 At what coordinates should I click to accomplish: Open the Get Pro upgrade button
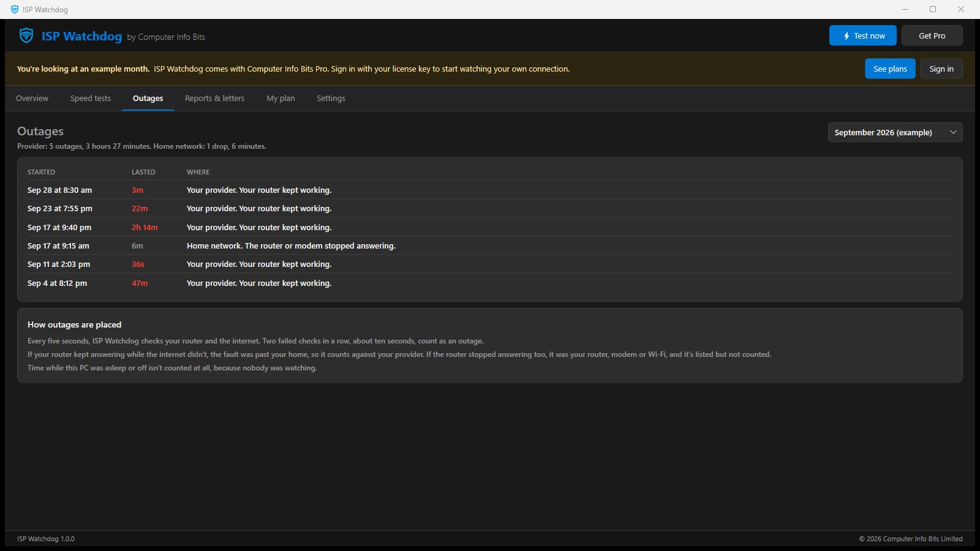pyautogui.click(x=932, y=36)
